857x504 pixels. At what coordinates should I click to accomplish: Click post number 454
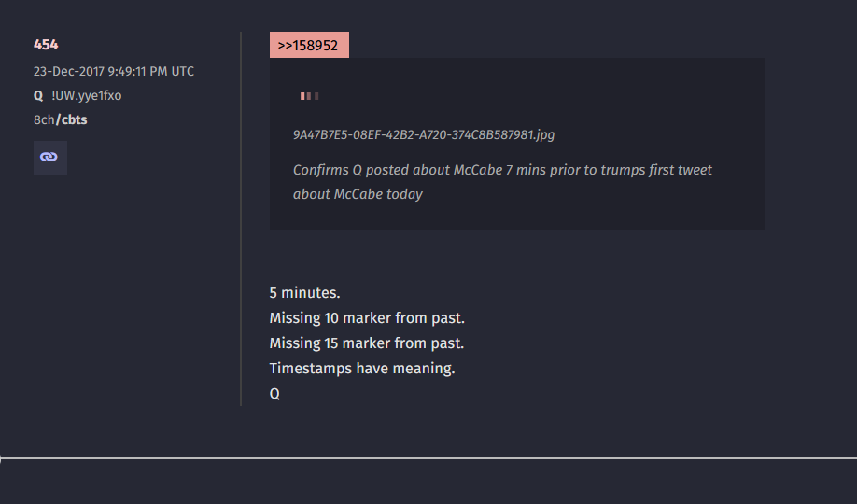tap(46, 45)
